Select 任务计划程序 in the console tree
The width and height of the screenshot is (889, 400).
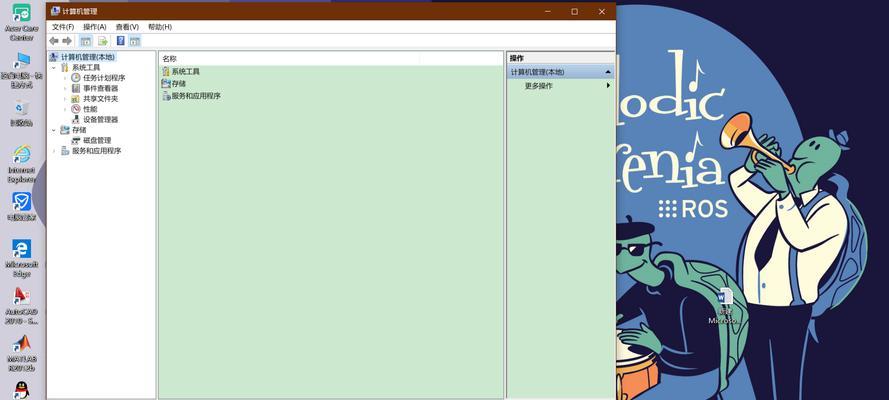tap(98, 78)
